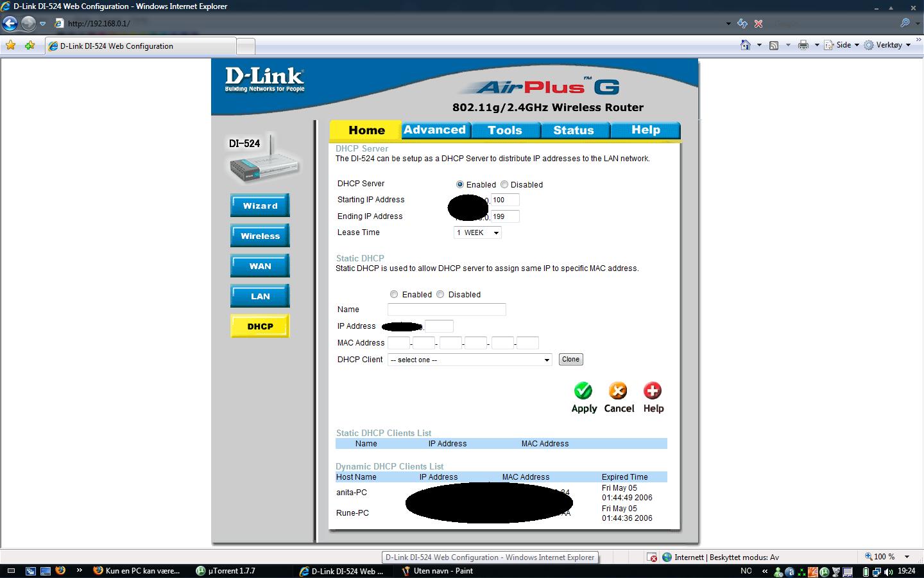Screen dimensions: 924x578
Task: Click the browser Forward arrow button
Action: [28, 24]
